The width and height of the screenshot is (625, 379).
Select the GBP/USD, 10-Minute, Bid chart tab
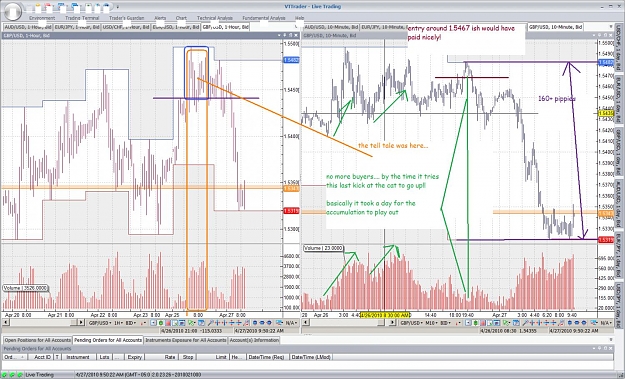coord(555,27)
